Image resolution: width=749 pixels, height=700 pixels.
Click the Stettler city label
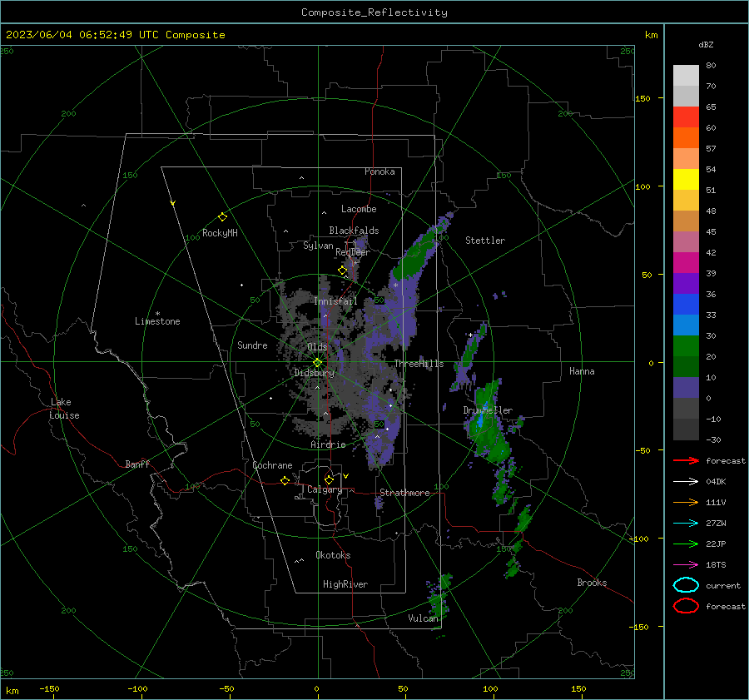485,241
